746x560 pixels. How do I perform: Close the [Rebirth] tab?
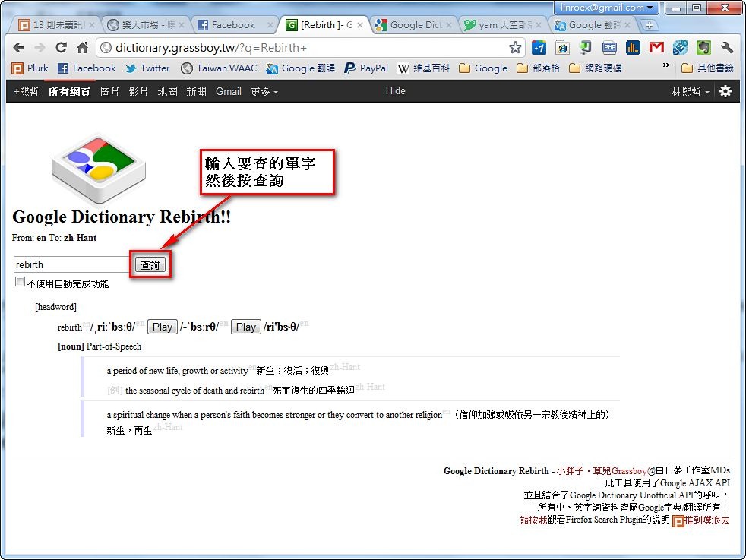click(x=360, y=25)
